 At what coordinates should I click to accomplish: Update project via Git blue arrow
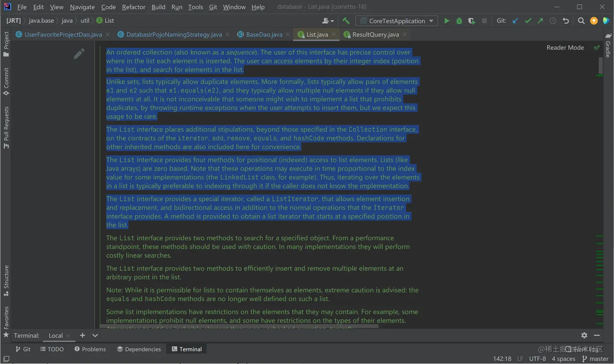(x=515, y=21)
